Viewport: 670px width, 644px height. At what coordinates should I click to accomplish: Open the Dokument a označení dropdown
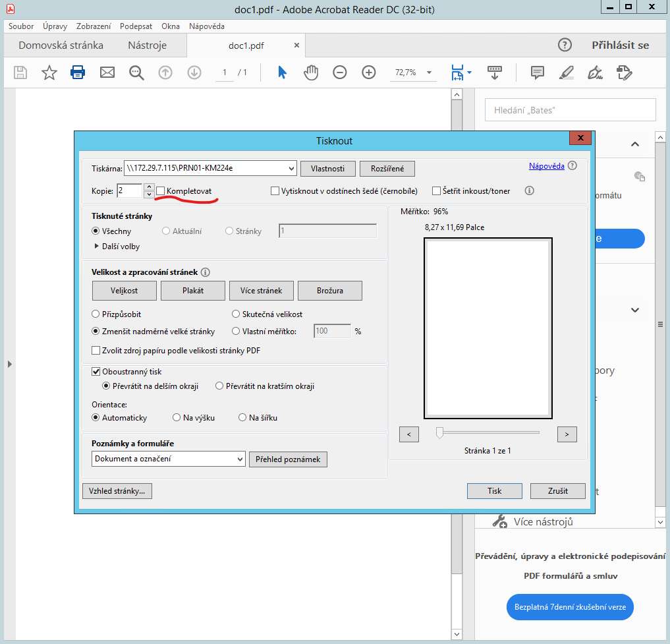click(x=240, y=459)
